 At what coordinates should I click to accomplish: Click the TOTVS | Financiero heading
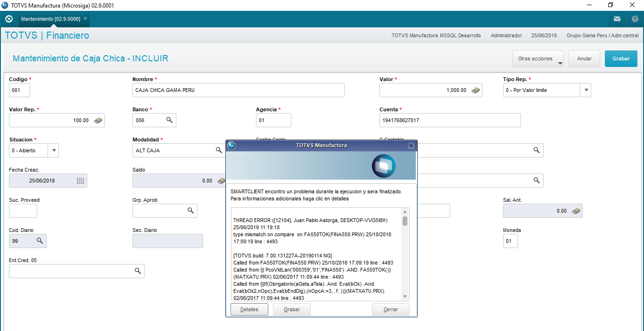(47, 36)
